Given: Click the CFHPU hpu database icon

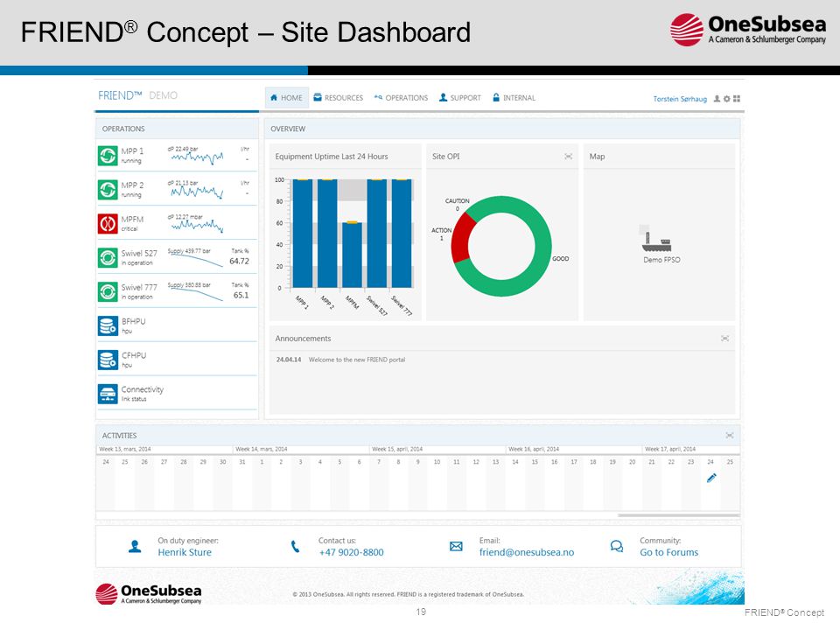Looking at the screenshot, I should pyautogui.click(x=108, y=360).
